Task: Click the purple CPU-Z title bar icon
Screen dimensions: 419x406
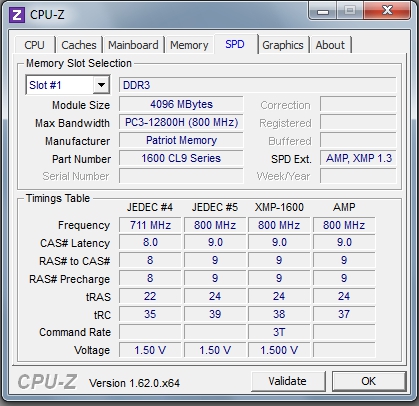Action: [x=16, y=15]
